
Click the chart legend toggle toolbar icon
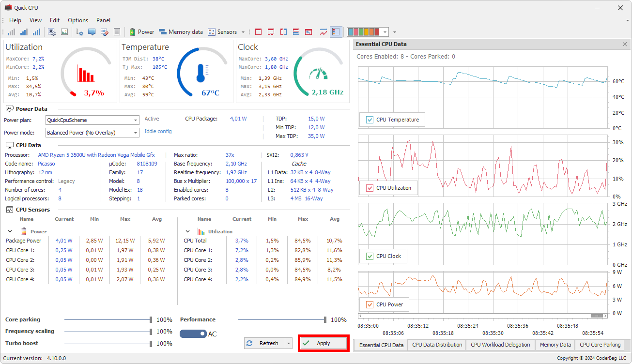coord(335,31)
